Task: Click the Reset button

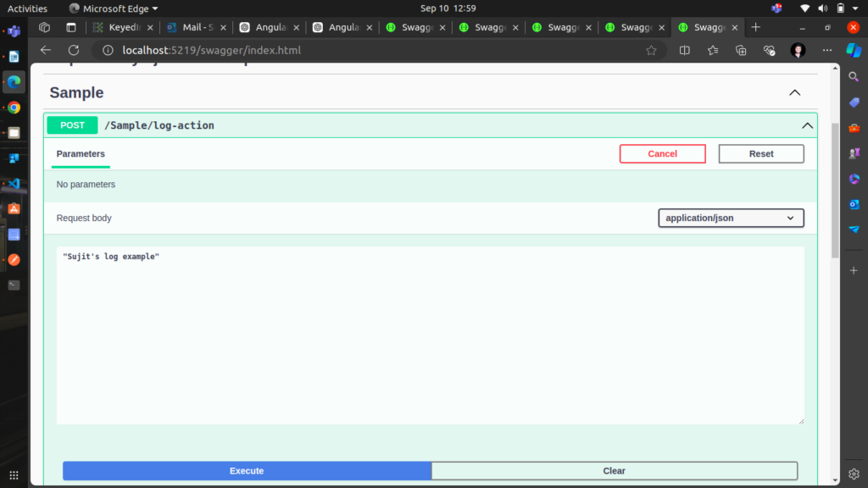Action: tap(760, 153)
